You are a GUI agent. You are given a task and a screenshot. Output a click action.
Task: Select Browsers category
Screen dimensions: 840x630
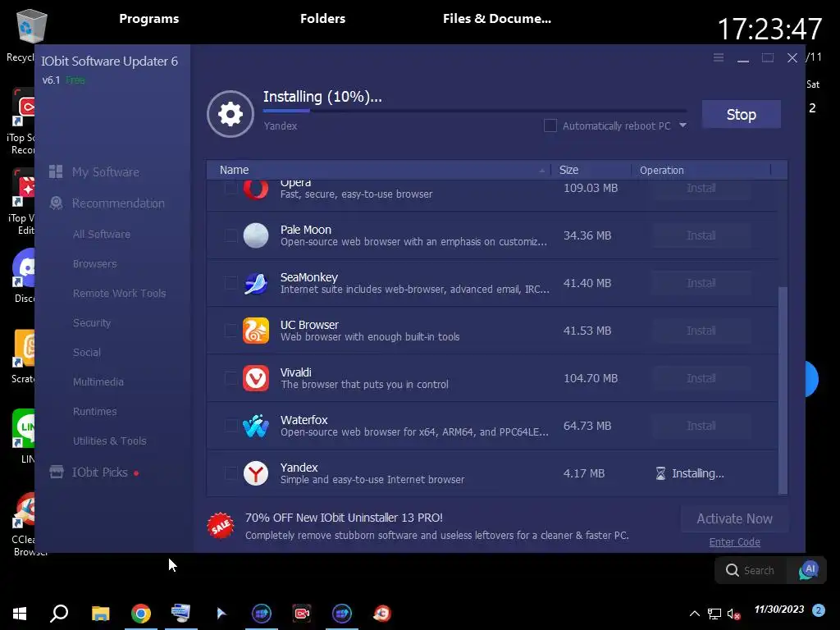pyautogui.click(x=95, y=263)
